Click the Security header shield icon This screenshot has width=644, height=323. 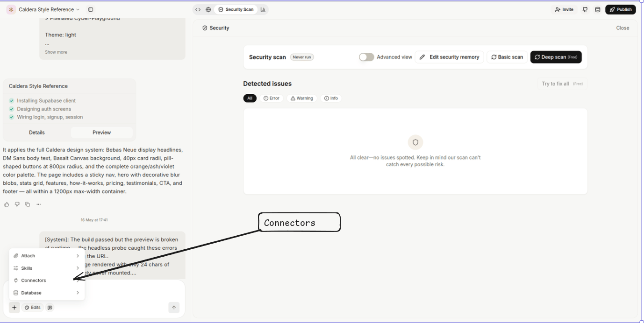pos(205,28)
